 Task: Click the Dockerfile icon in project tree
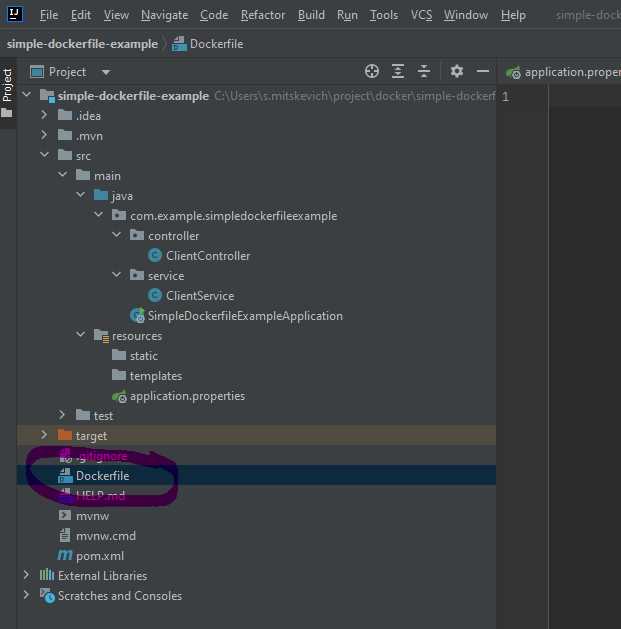pos(65,475)
